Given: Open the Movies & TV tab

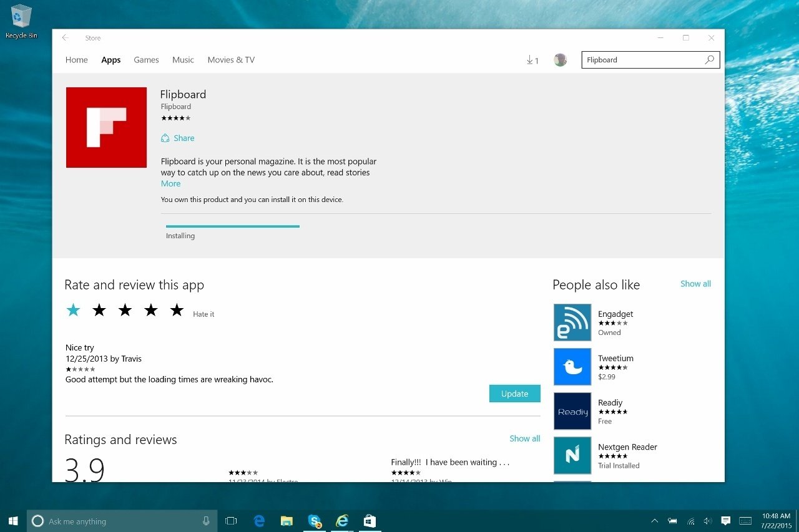Looking at the screenshot, I should coord(231,60).
